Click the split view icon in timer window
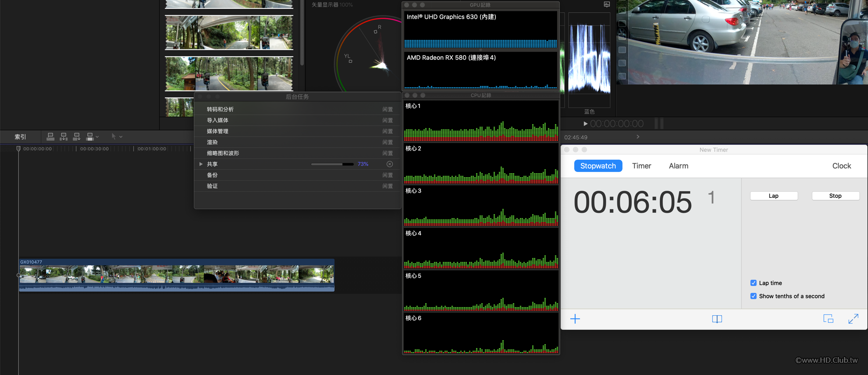Image resolution: width=868 pixels, height=375 pixels. click(x=717, y=319)
